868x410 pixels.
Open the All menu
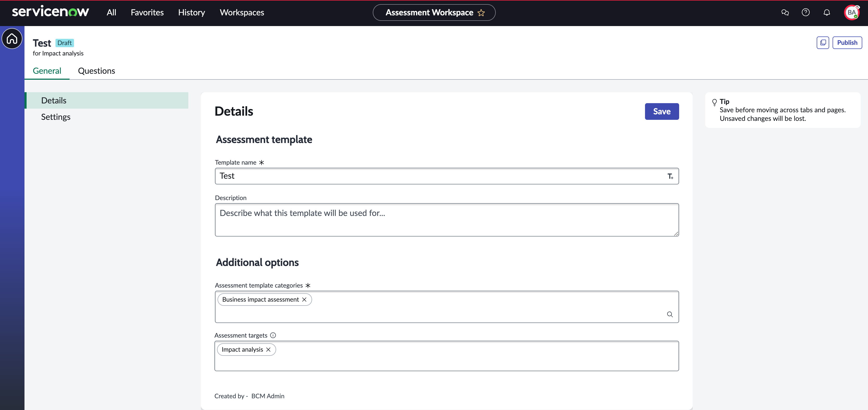point(111,13)
